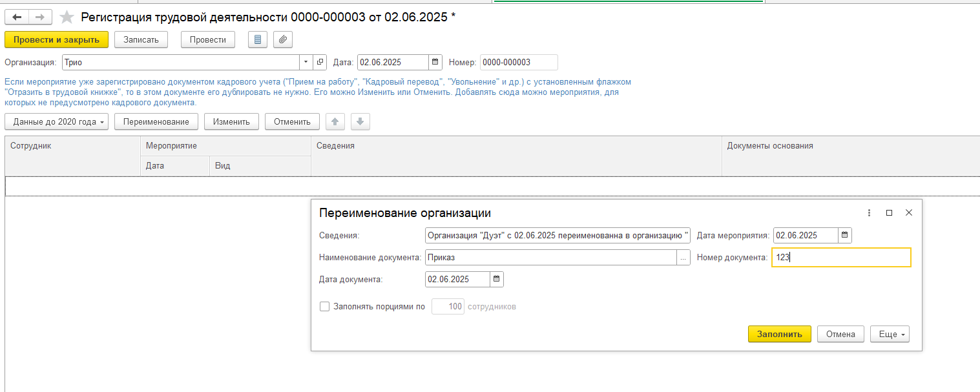Image resolution: width=980 pixels, height=392 pixels.
Task: Move row up with arrow icon
Action: [x=335, y=121]
